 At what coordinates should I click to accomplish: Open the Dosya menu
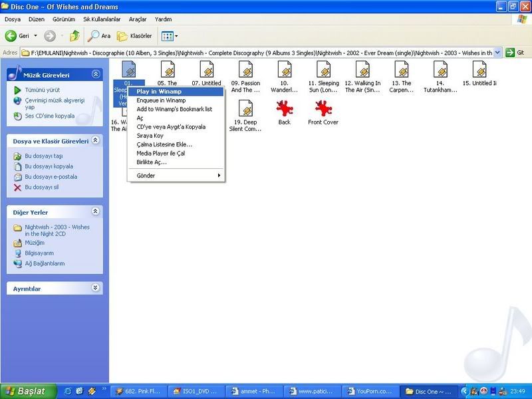tap(13, 19)
